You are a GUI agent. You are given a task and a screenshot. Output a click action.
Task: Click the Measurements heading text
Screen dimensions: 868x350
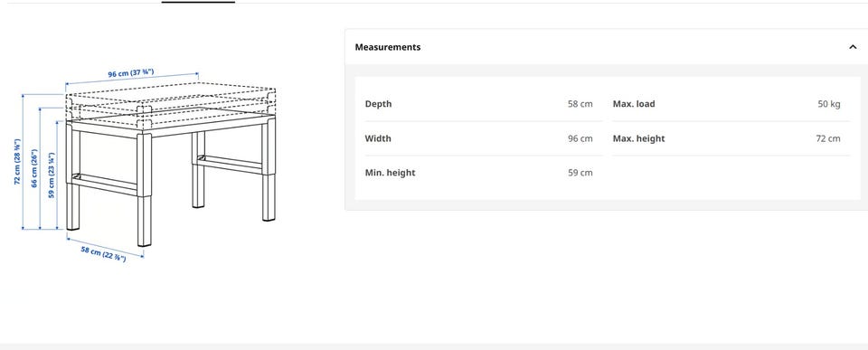388,47
